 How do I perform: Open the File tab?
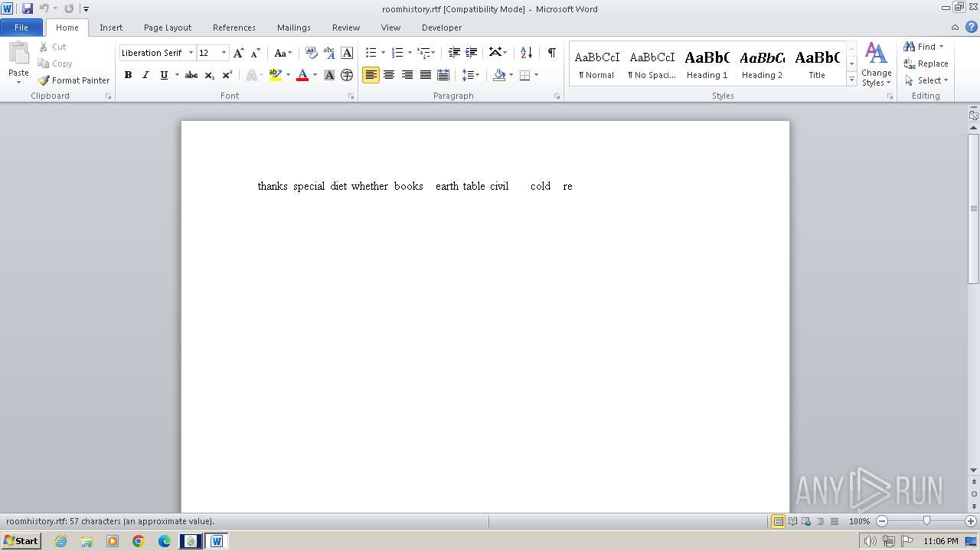coord(21,28)
